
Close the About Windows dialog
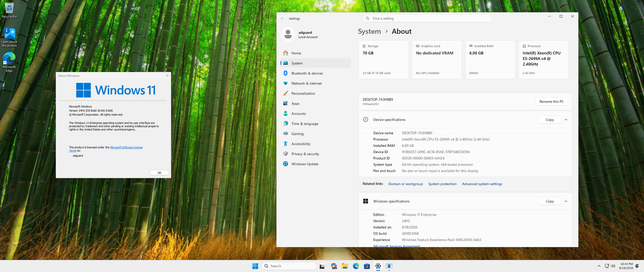pos(167,76)
